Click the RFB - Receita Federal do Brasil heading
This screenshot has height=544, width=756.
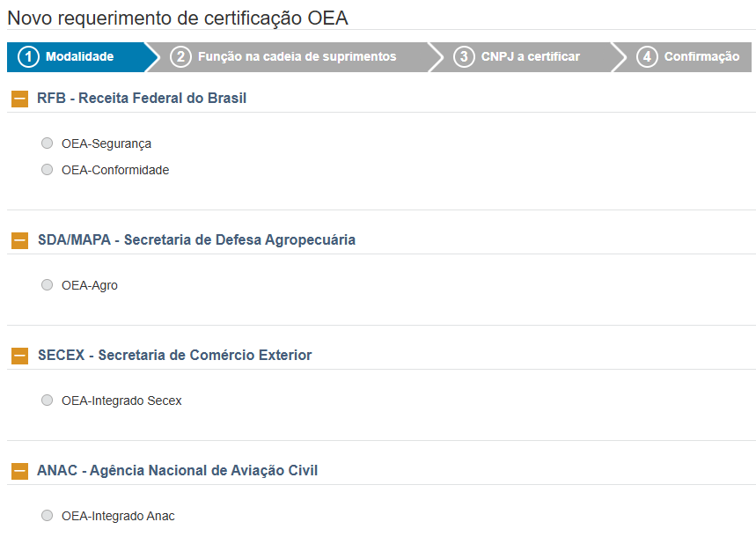142,99
